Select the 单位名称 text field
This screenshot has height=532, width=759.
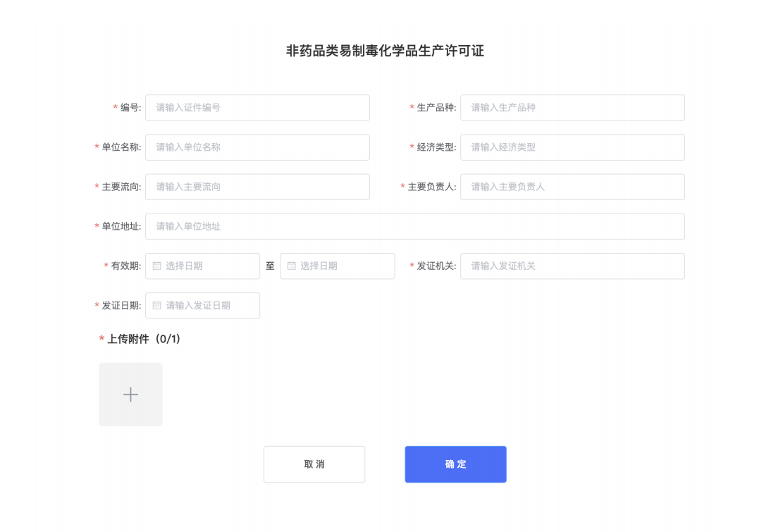pos(257,147)
